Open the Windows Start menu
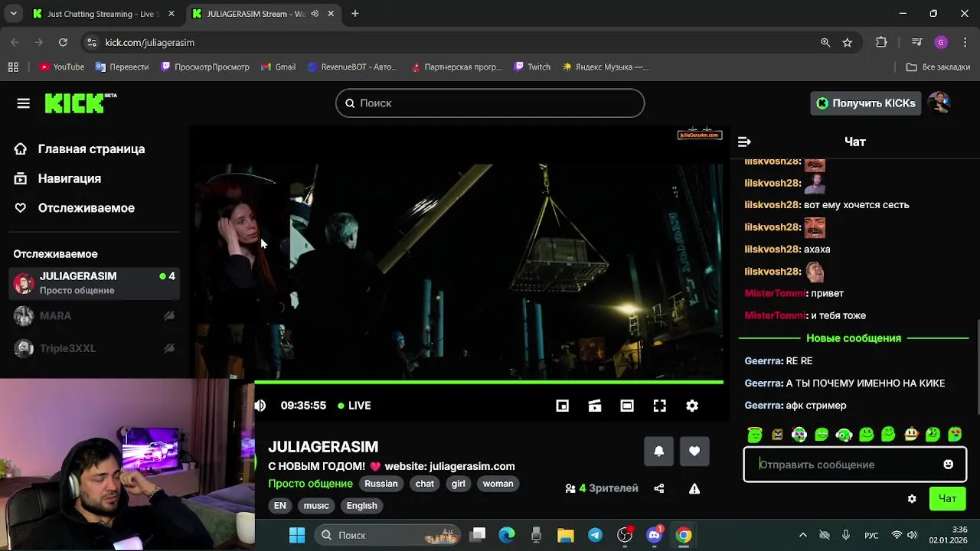Image resolution: width=980 pixels, height=551 pixels. point(297,536)
